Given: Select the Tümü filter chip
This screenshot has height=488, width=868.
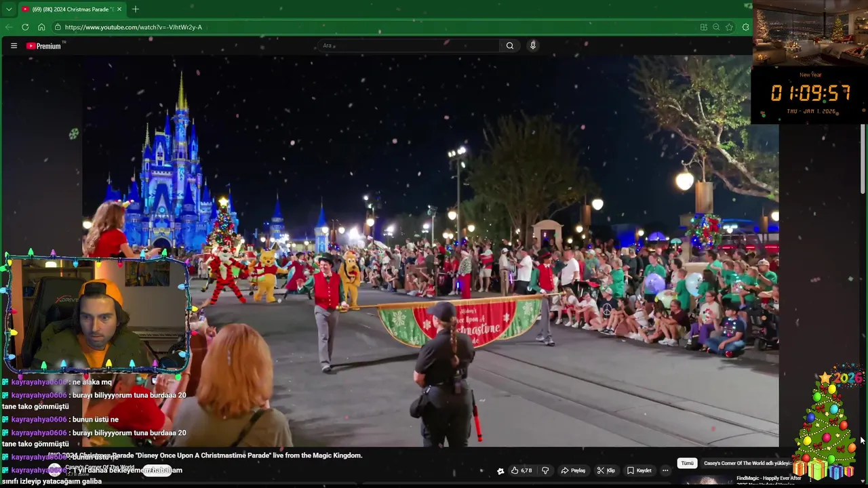Looking at the screenshot, I should [687, 463].
